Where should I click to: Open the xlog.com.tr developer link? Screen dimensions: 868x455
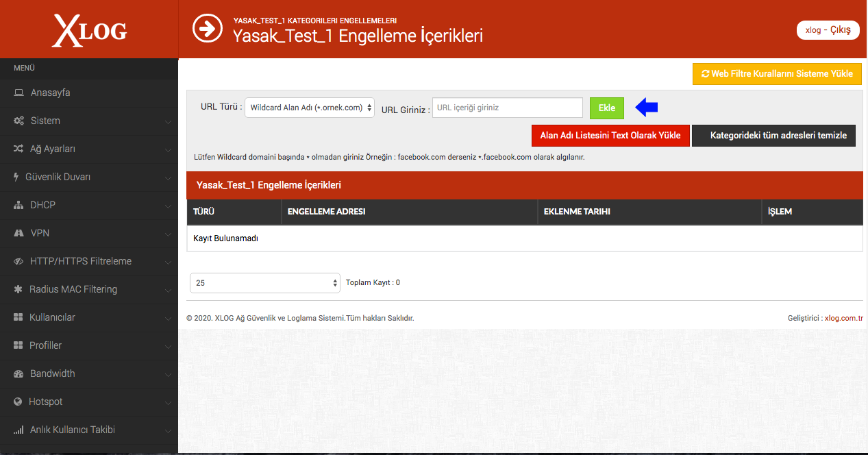coord(844,318)
